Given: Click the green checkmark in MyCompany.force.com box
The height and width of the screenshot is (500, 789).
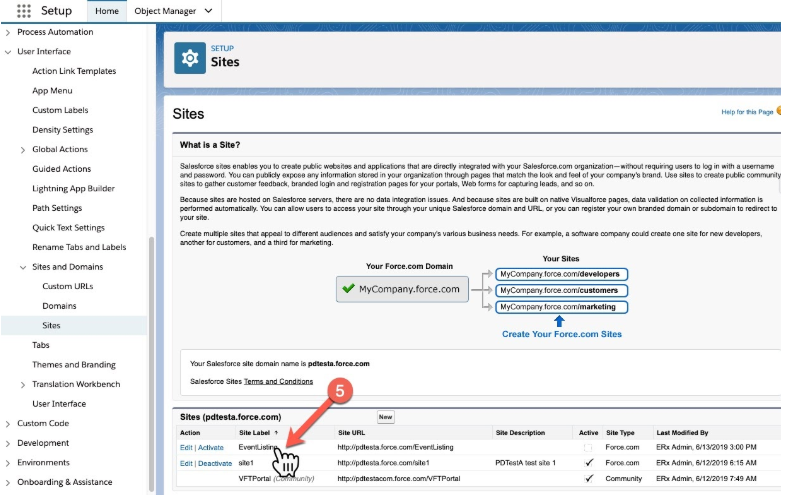Looking at the screenshot, I should 348,289.
